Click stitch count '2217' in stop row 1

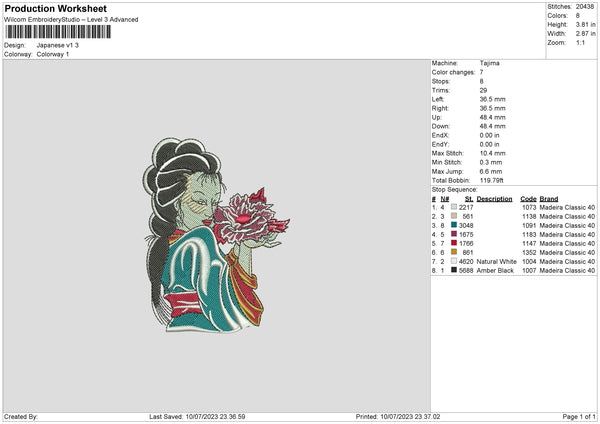[466, 207]
